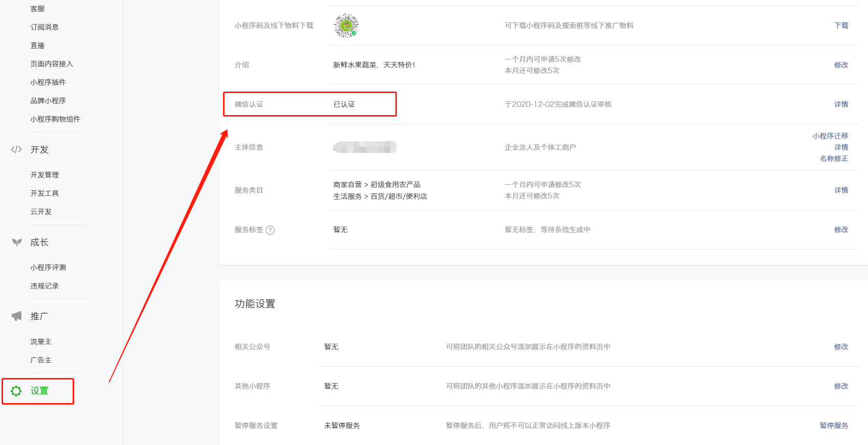Click the 于2020-12-02完成微信认证审核 text

[558, 104]
